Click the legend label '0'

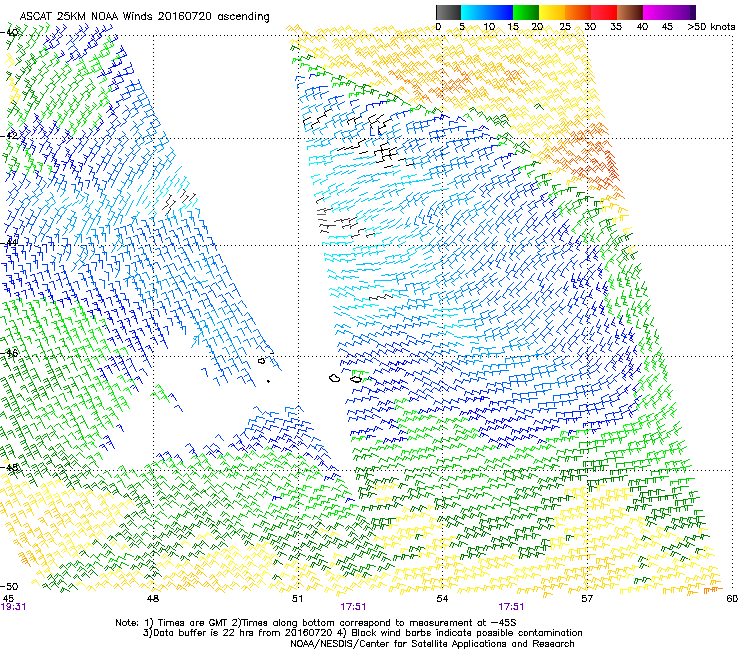(x=438, y=27)
